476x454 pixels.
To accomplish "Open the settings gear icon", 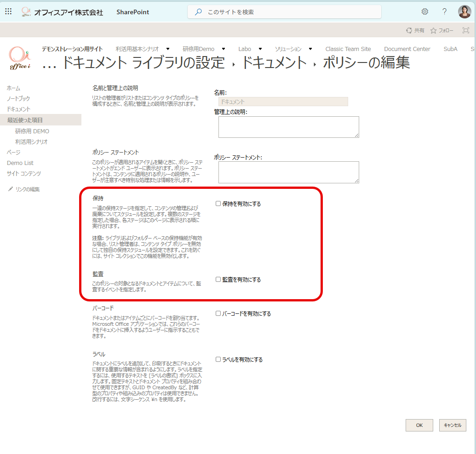I will (425, 12).
